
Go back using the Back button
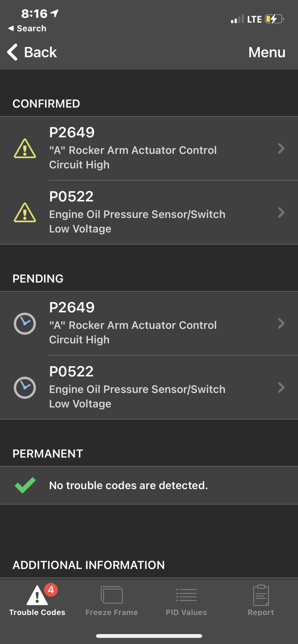tap(32, 52)
